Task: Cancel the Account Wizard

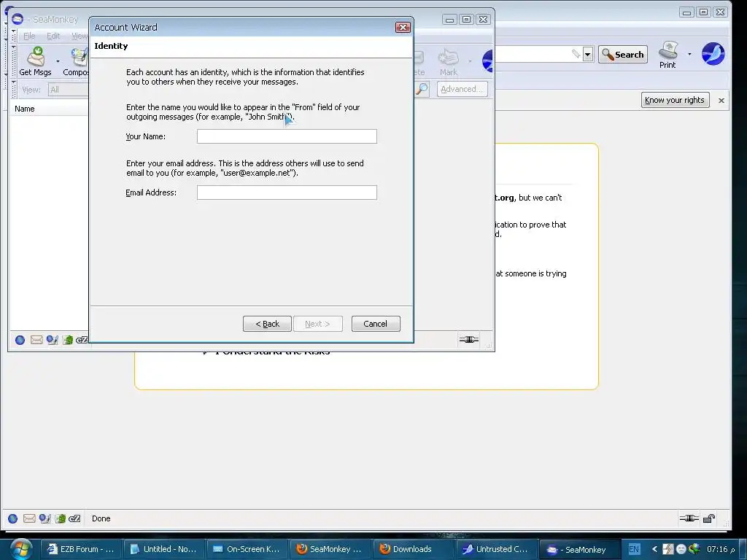Action: point(376,324)
